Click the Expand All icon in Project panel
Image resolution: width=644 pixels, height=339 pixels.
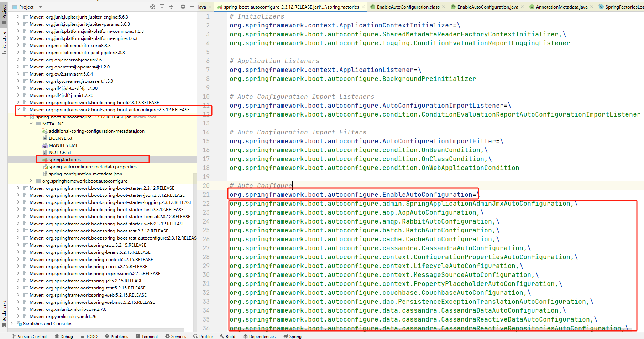[x=162, y=7]
